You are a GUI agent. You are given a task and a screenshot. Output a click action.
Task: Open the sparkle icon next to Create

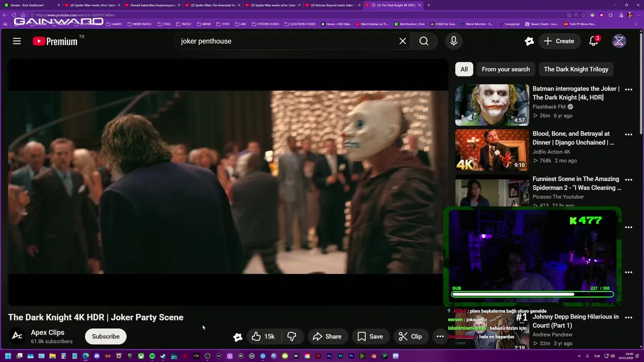[x=529, y=41]
